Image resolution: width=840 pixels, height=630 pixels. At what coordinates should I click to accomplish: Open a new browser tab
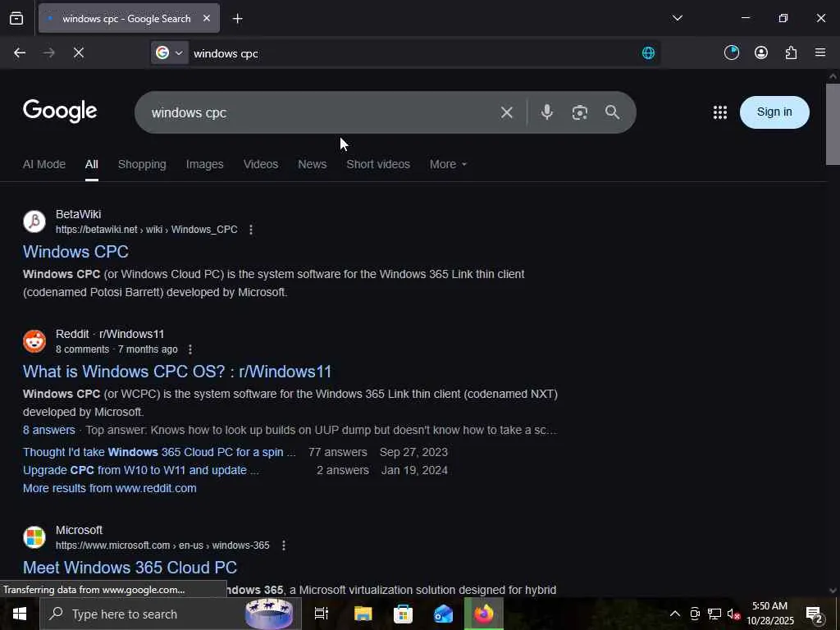(237, 19)
